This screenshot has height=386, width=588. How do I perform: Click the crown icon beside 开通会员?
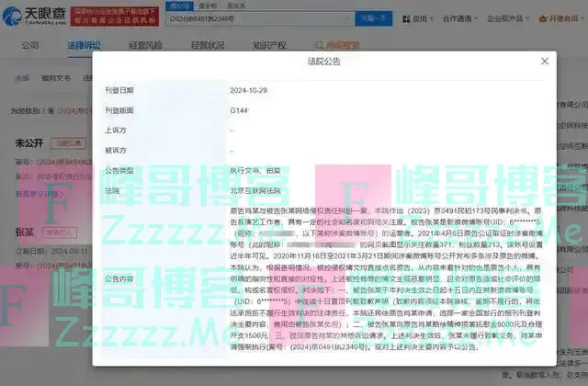(542, 18)
